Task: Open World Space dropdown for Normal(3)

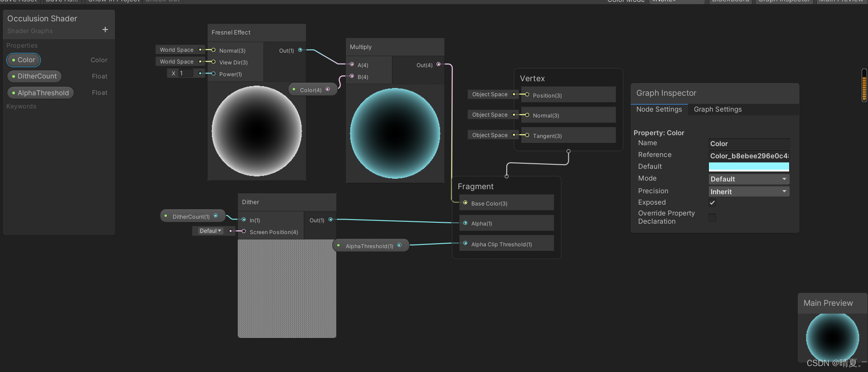Action: [x=177, y=50]
